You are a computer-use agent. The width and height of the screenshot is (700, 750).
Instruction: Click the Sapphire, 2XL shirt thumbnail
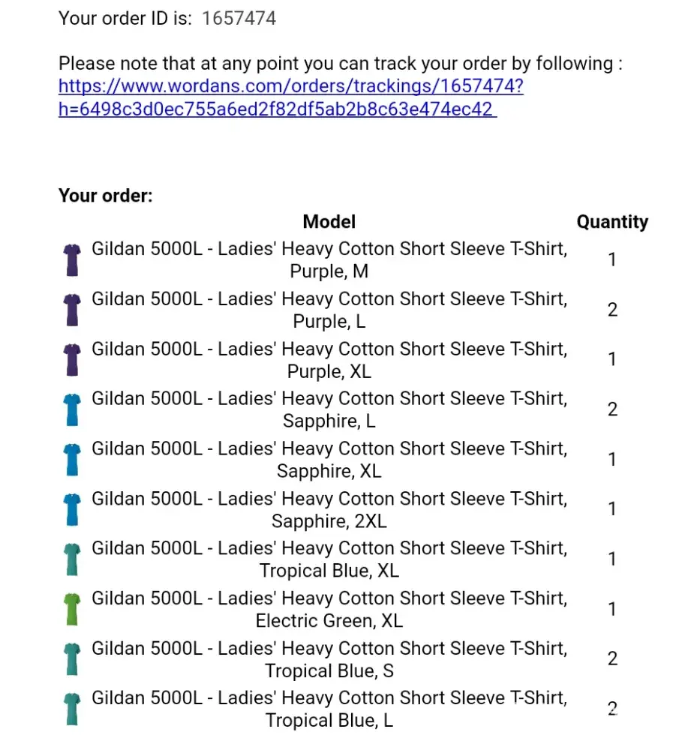[x=72, y=509]
